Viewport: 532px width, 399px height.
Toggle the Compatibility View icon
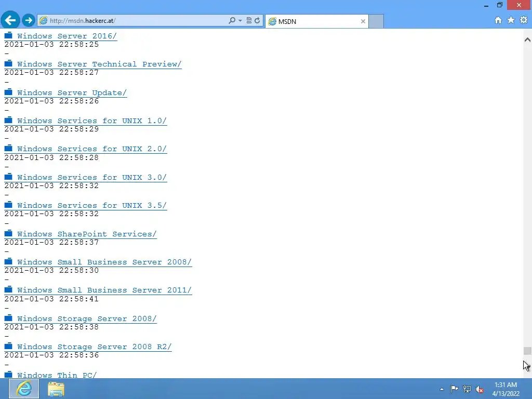[249, 21]
